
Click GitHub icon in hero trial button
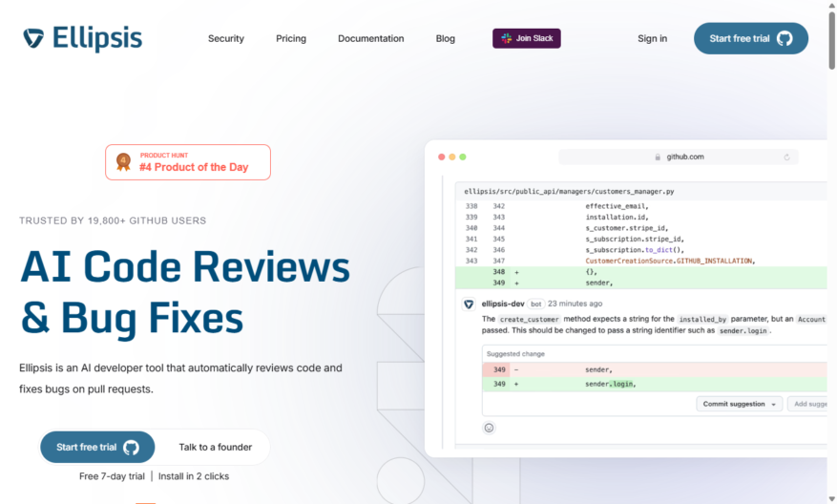point(132,448)
